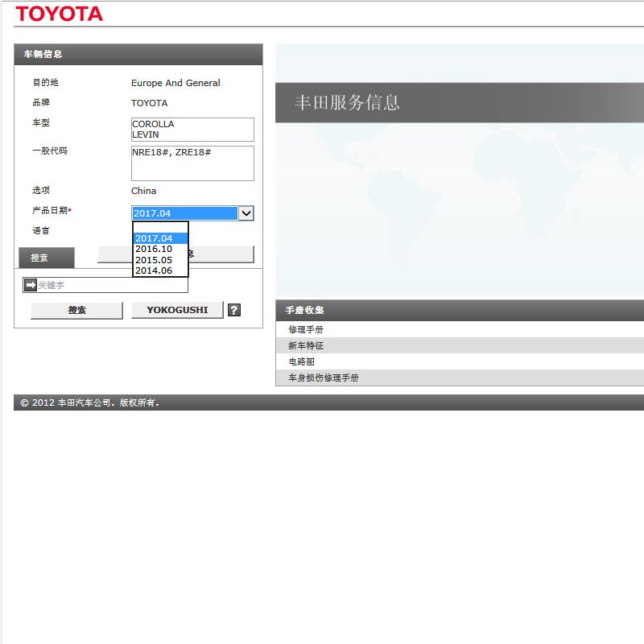644x644 pixels.
Task: Click the question mark help icon
Action: click(x=234, y=310)
